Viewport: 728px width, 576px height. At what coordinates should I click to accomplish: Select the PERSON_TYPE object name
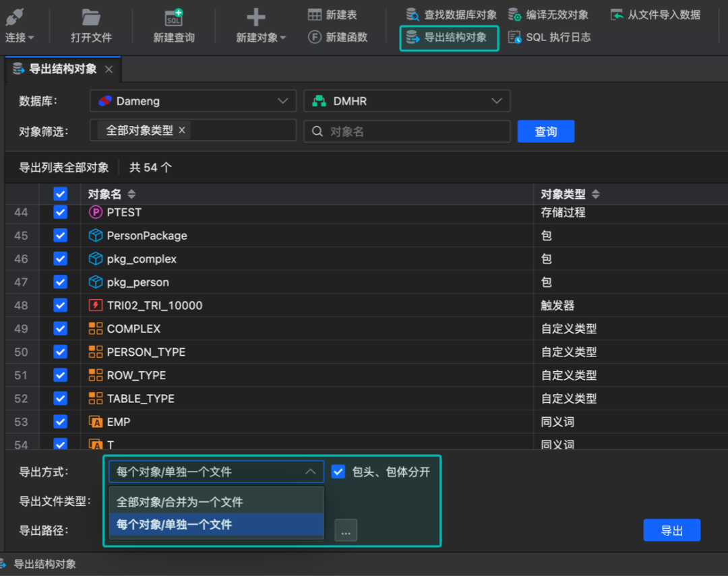click(x=146, y=352)
